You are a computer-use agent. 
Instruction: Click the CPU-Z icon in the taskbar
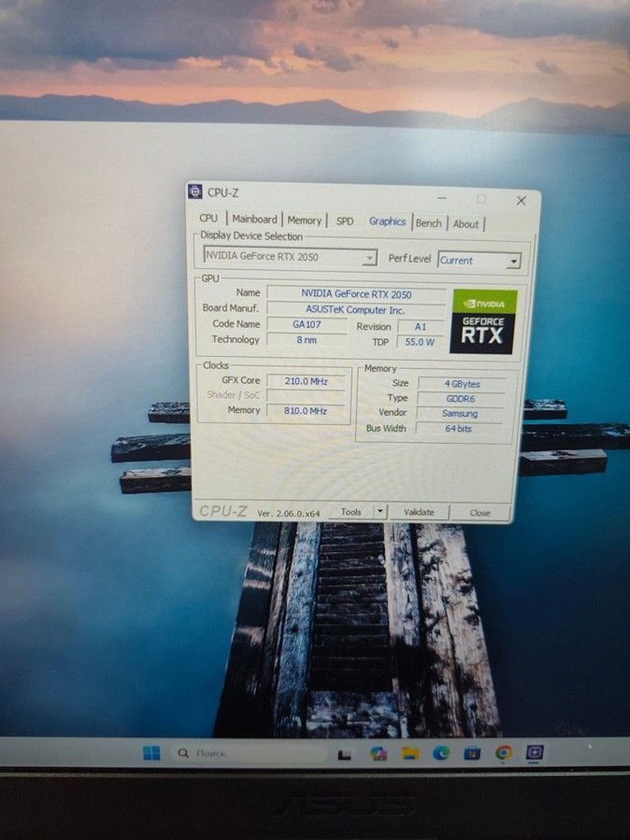pyautogui.click(x=535, y=751)
